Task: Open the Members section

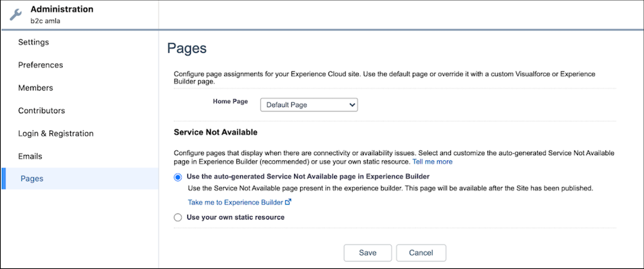Action: [35, 88]
